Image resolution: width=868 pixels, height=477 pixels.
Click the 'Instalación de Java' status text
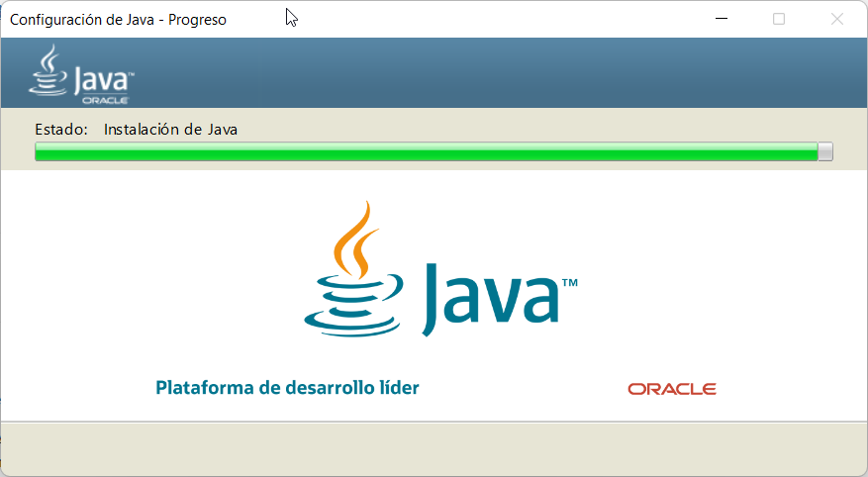pos(170,130)
